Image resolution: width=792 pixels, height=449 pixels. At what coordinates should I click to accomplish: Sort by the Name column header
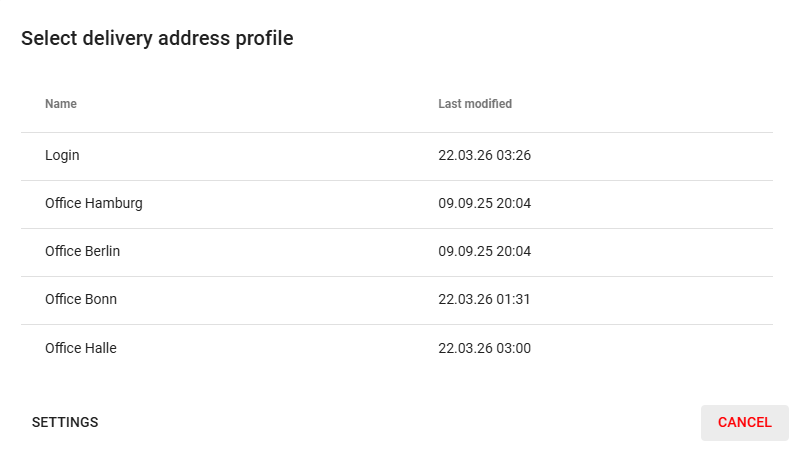point(61,104)
